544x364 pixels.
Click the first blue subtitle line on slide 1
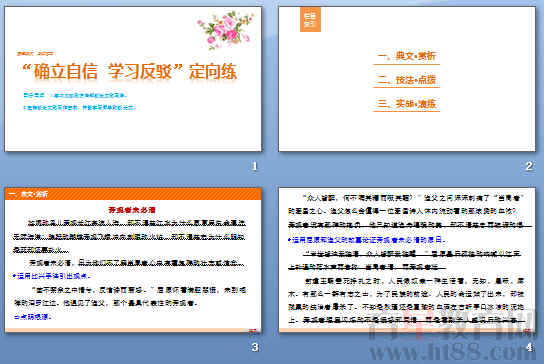point(75,95)
